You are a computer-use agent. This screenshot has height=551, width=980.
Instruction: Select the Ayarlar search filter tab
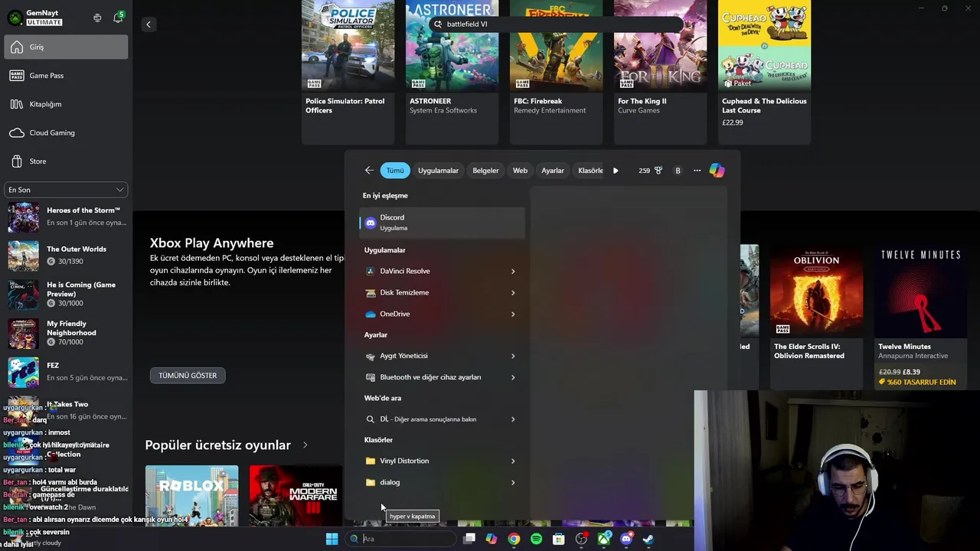[553, 171]
